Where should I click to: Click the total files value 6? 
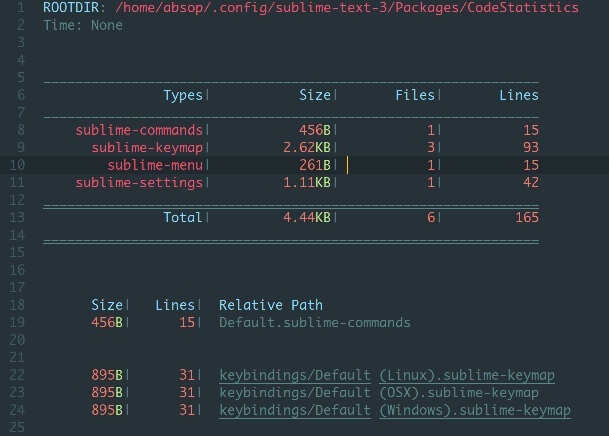pos(431,217)
